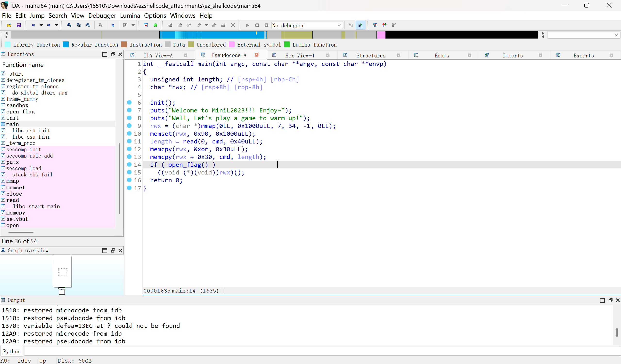Toggle the breakpoint dot on line 15
This screenshot has height=364, width=621.
[129, 172]
